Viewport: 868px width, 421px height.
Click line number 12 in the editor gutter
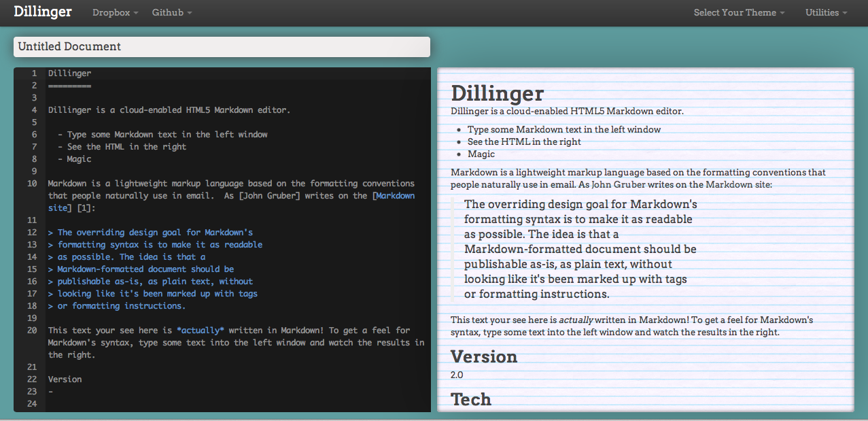(x=32, y=232)
